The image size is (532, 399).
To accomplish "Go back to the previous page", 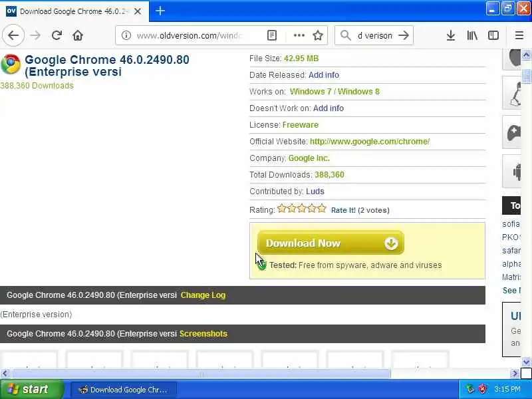I will pos(13,35).
